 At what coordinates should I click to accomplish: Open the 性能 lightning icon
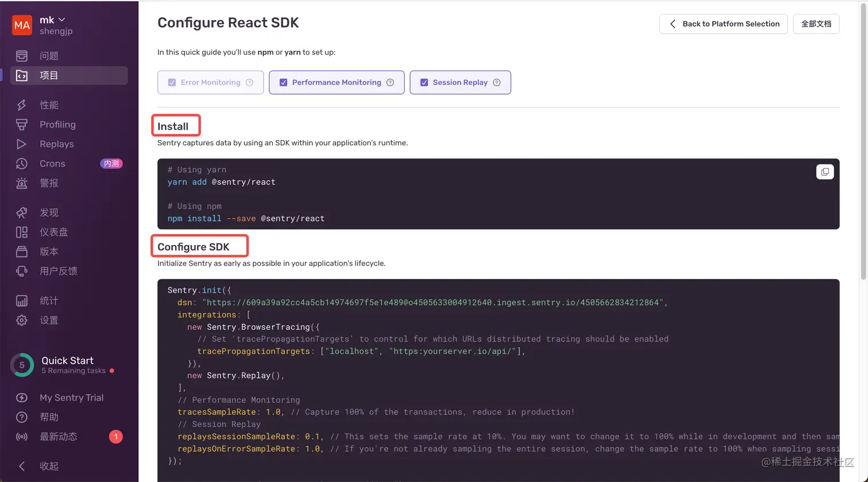22,105
